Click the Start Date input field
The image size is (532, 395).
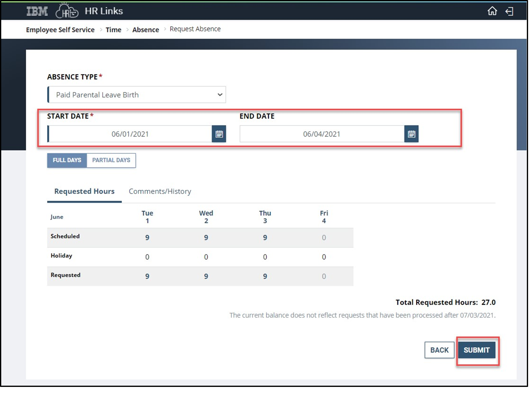pyautogui.click(x=130, y=134)
